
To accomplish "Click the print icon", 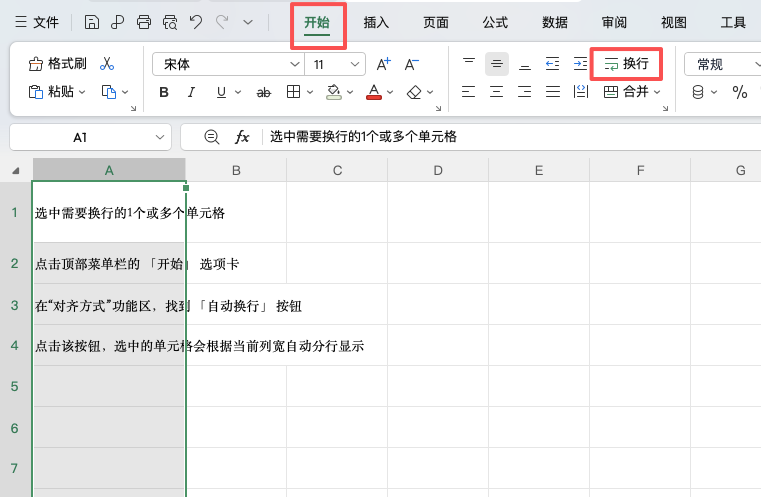I will point(144,22).
